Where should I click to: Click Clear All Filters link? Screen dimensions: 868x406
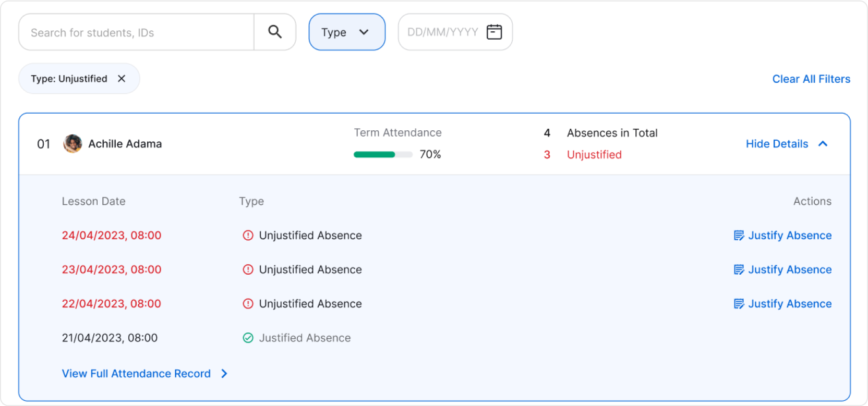point(811,79)
